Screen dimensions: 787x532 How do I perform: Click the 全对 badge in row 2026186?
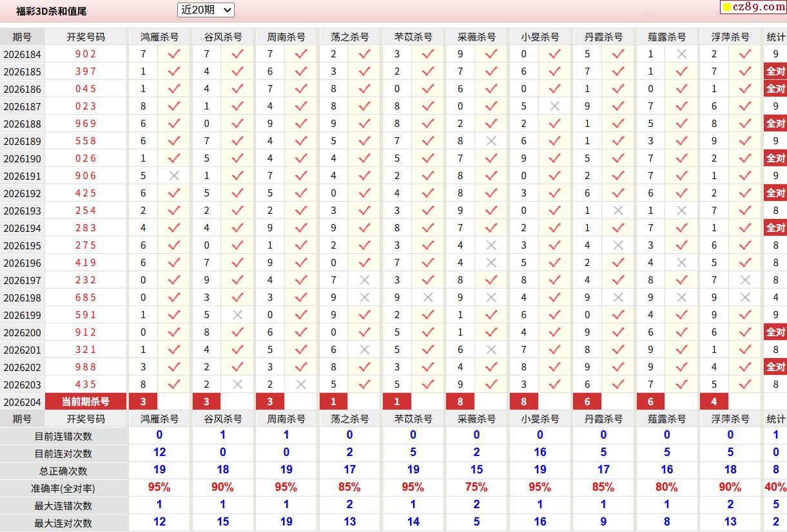click(x=775, y=89)
